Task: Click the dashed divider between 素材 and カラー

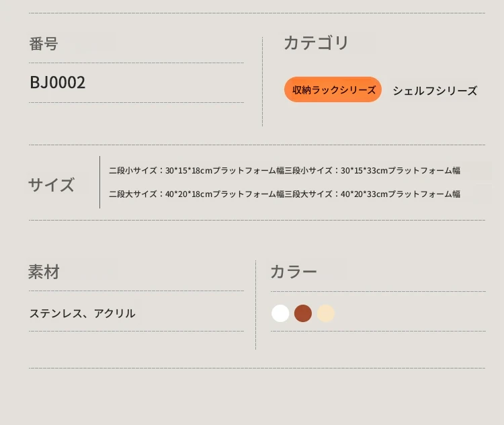Action: 256,305
